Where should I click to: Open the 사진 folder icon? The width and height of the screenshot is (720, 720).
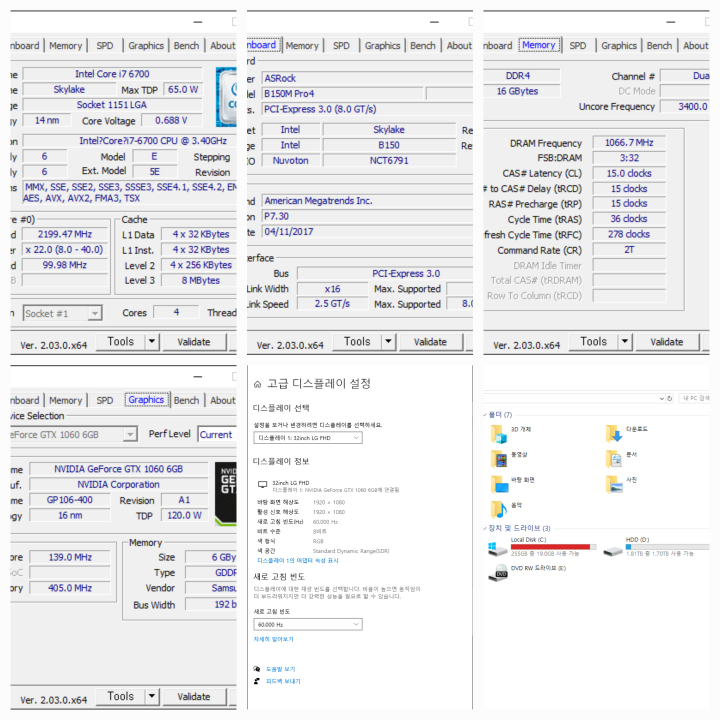tap(613, 484)
